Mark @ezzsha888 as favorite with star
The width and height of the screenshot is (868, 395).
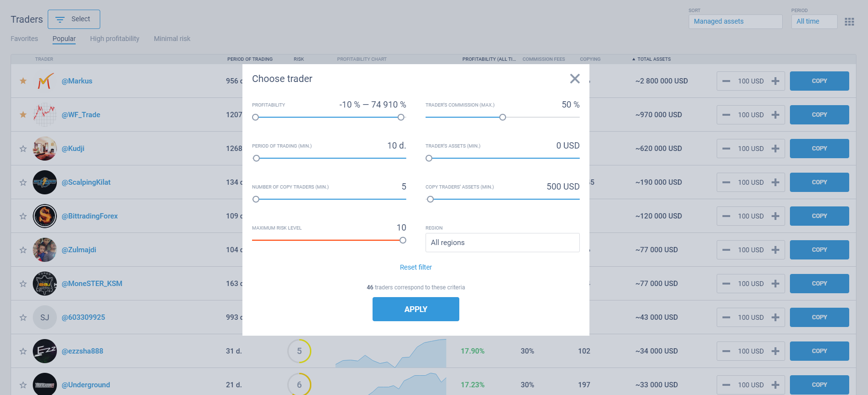pyautogui.click(x=23, y=351)
